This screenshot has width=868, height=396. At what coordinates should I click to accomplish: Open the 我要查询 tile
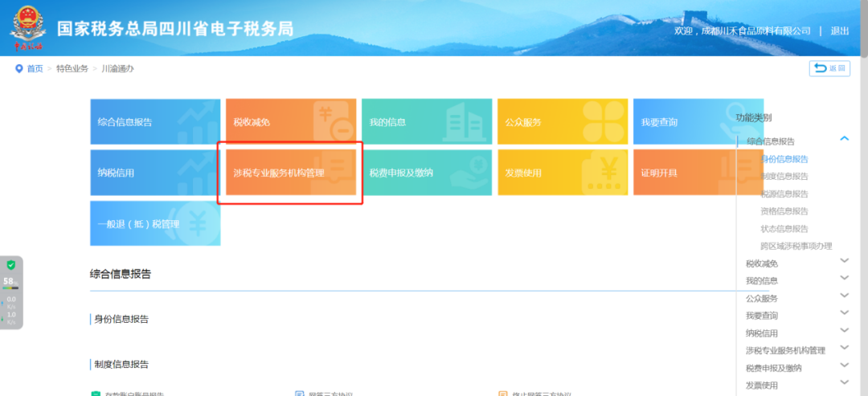[x=698, y=121]
